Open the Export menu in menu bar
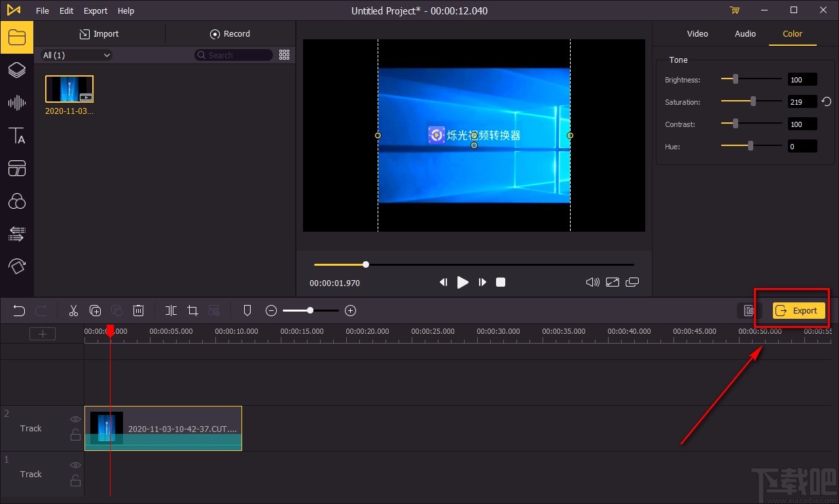This screenshot has height=504, width=839. [96, 11]
